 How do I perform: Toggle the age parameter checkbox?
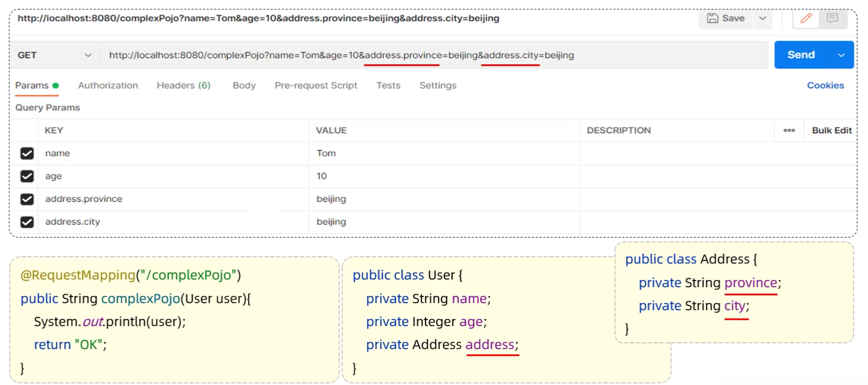[x=27, y=176]
